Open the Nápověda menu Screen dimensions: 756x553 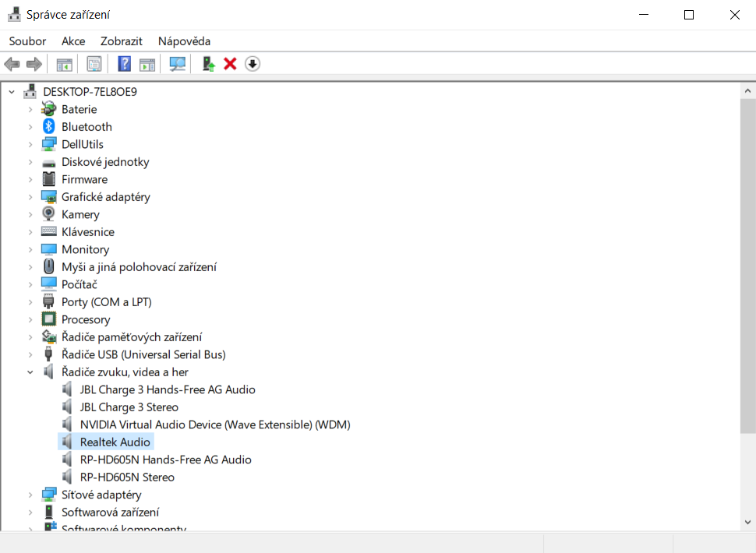coord(184,41)
